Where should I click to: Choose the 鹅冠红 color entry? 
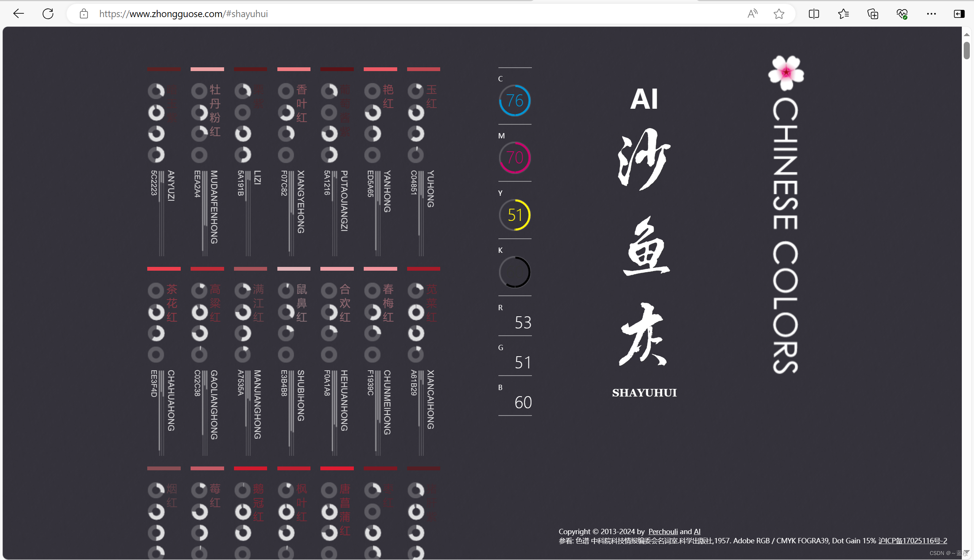(x=250, y=513)
